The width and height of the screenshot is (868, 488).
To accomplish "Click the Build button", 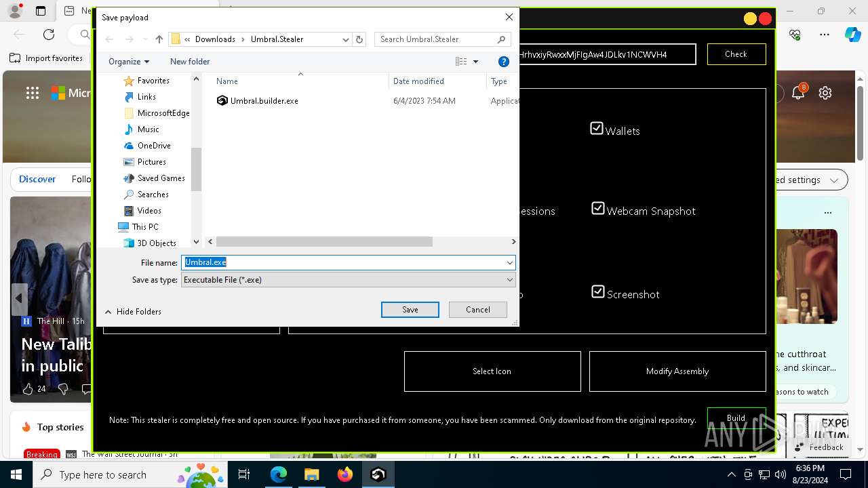I will click(x=736, y=418).
